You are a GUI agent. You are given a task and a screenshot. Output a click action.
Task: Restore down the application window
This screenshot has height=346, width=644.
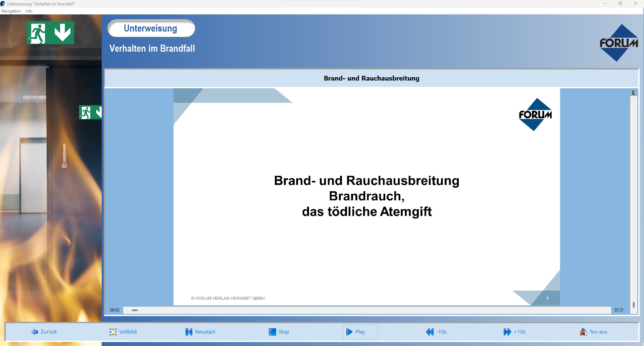620,4
